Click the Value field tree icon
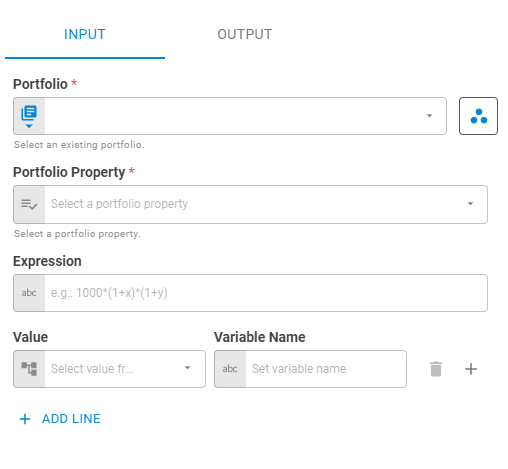 [29, 369]
